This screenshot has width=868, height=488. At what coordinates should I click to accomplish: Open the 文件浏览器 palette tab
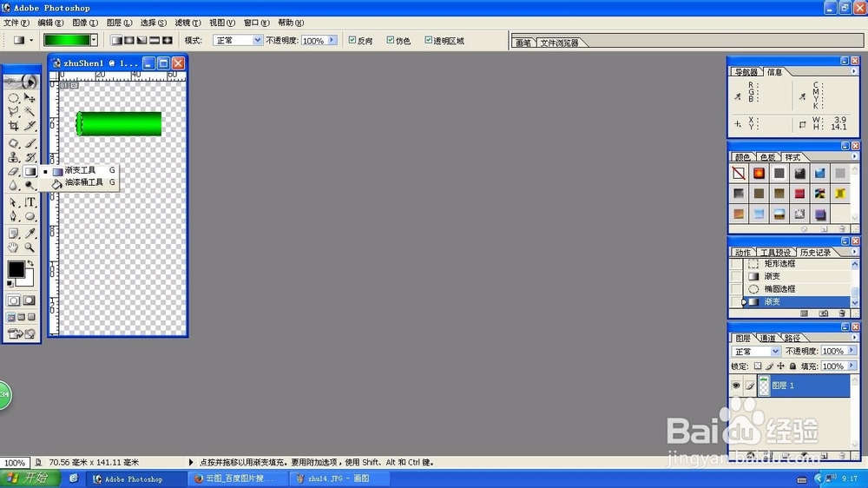pyautogui.click(x=559, y=43)
